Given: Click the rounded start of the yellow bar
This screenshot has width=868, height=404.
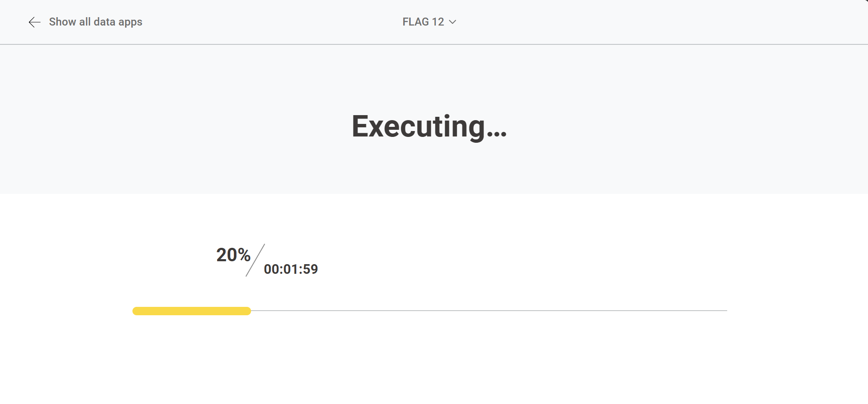Looking at the screenshot, I should pos(136,311).
